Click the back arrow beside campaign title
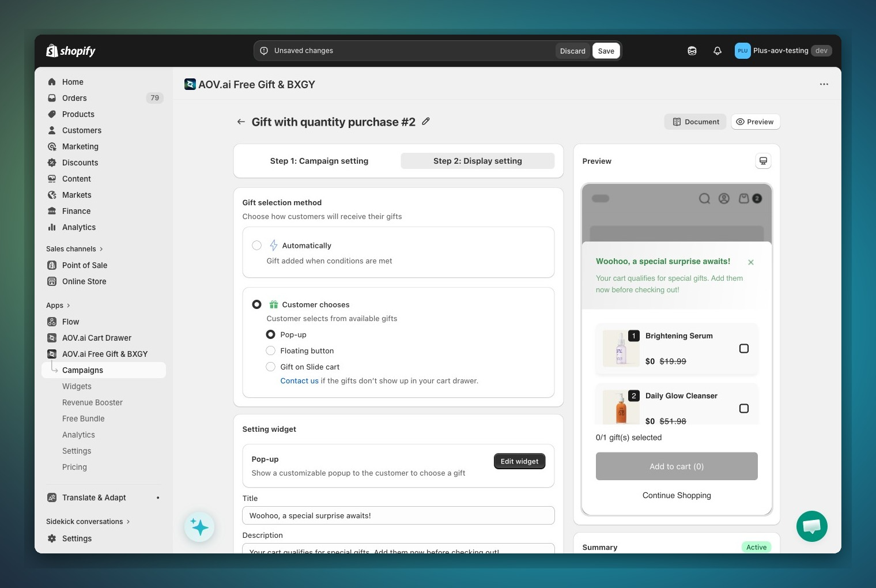The height and width of the screenshot is (588, 876). (x=241, y=122)
